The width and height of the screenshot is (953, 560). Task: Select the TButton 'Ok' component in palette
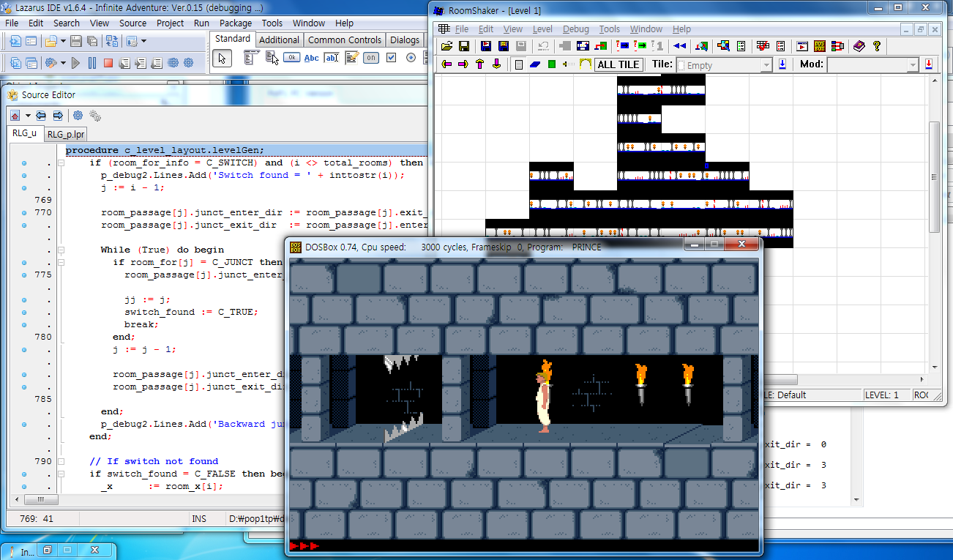[x=292, y=58]
